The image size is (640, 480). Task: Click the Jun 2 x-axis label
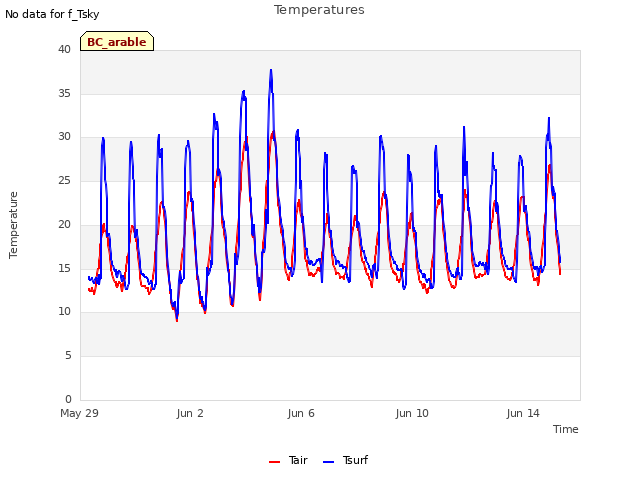[190, 413]
